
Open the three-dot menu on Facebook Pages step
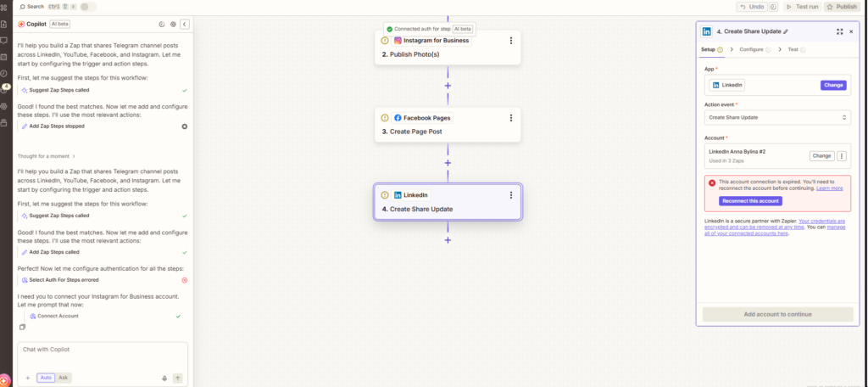pyautogui.click(x=510, y=118)
